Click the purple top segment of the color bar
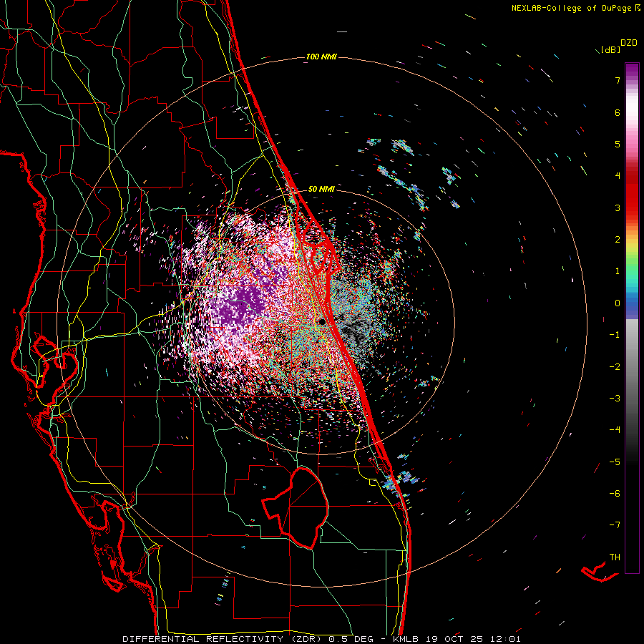Image resolution: width=644 pixels, height=644 pixels. pos(632,70)
